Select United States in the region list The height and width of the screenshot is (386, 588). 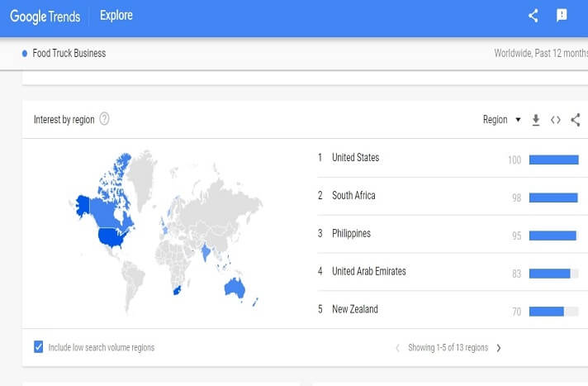355,158
